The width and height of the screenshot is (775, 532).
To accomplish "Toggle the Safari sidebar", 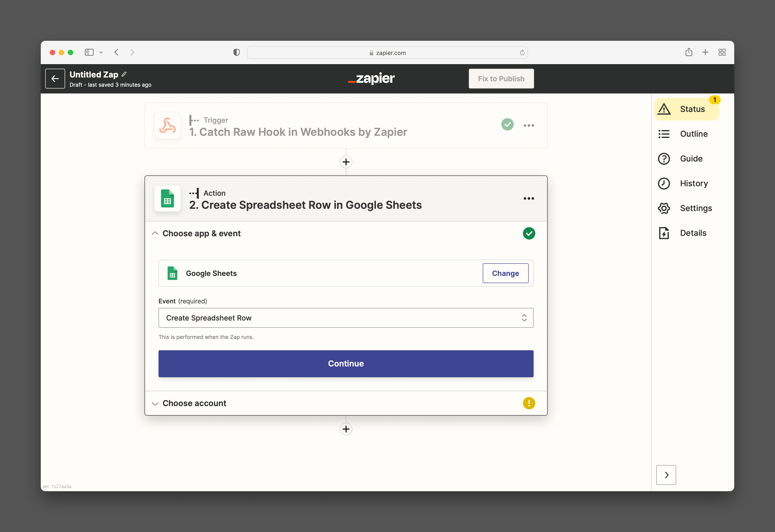I will coord(89,52).
